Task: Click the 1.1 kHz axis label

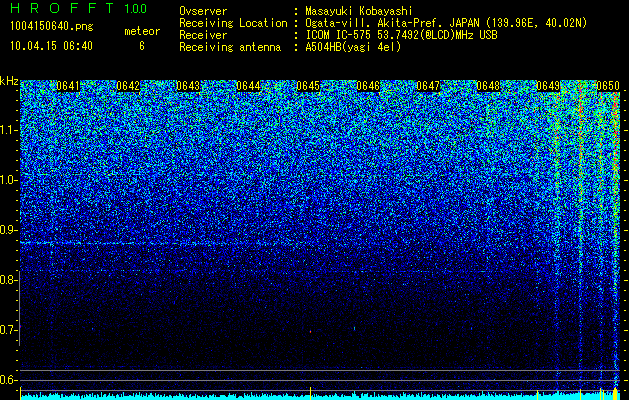Action: coord(8,130)
